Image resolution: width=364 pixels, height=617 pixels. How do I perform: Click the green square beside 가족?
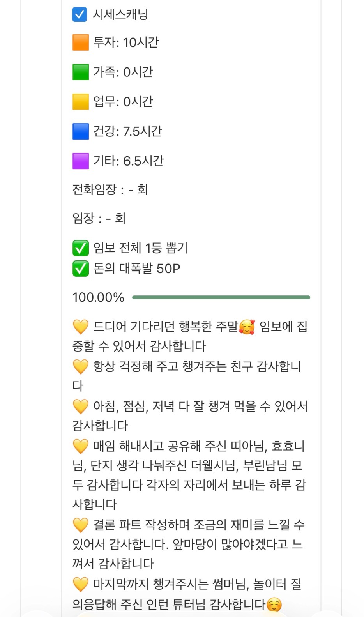tap(81, 72)
